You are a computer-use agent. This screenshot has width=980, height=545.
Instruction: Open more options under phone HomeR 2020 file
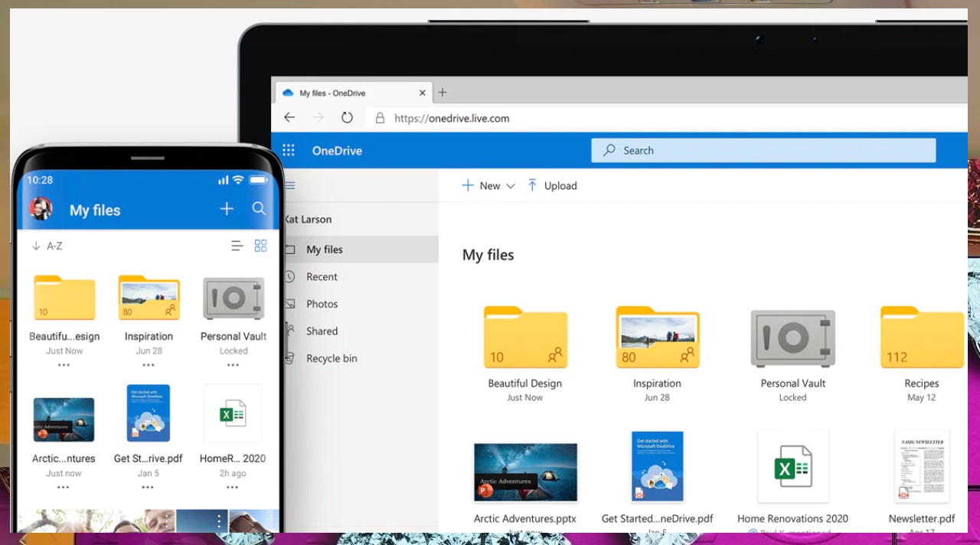pyautogui.click(x=233, y=488)
